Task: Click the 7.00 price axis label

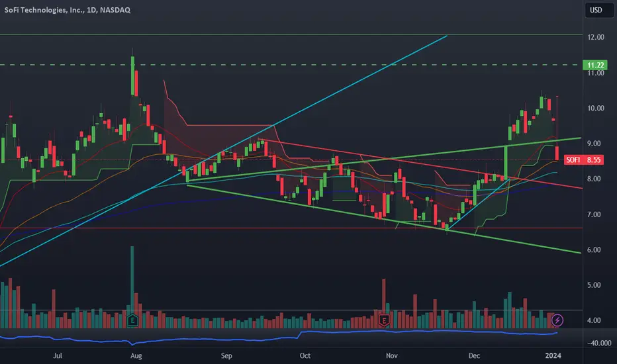Action: pyautogui.click(x=594, y=214)
